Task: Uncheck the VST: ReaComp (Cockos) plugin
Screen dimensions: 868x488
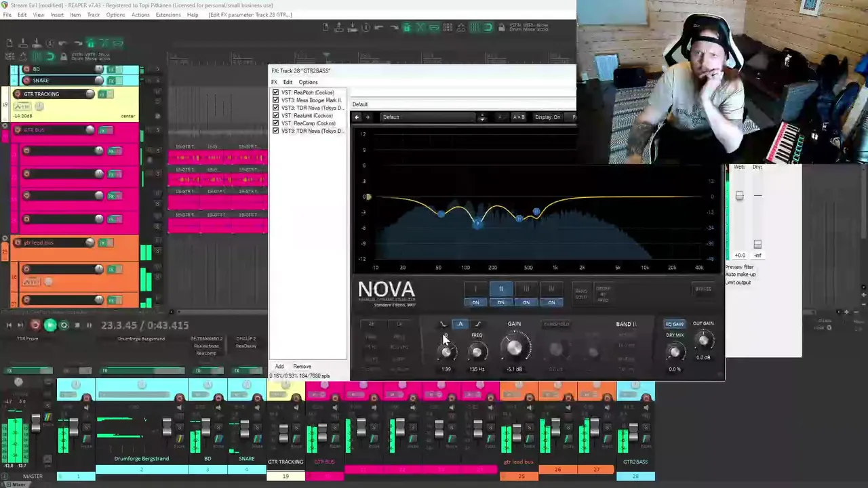Action: click(x=275, y=123)
